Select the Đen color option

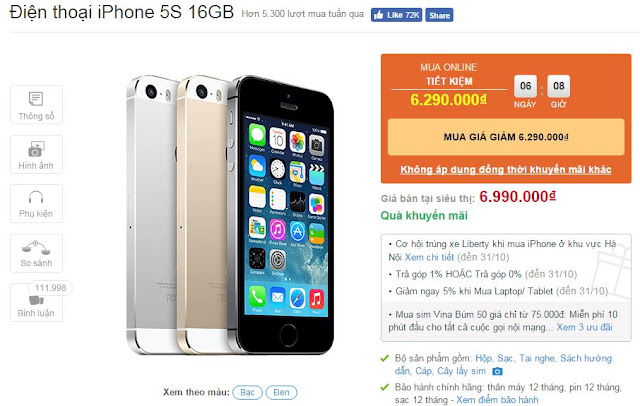tap(281, 392)
